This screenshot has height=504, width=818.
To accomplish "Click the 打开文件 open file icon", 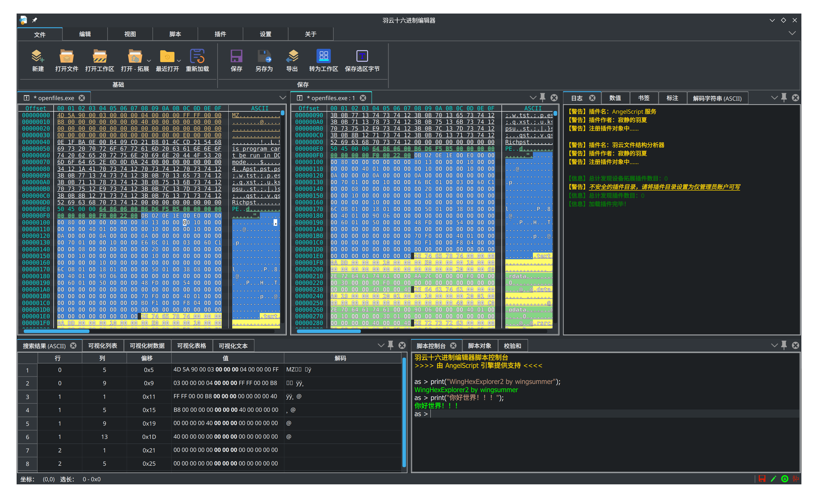I will (x=66, y=56).
